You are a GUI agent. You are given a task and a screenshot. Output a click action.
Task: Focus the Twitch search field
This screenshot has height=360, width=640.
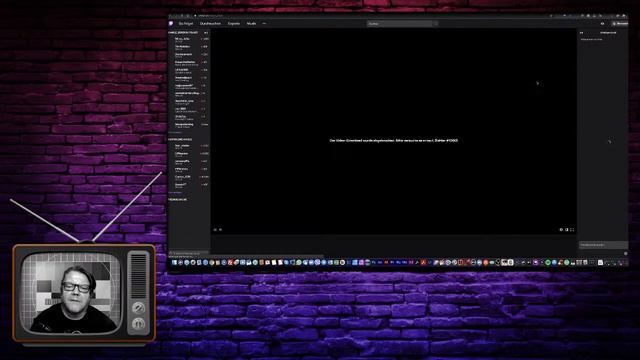[x=400, y=24]
